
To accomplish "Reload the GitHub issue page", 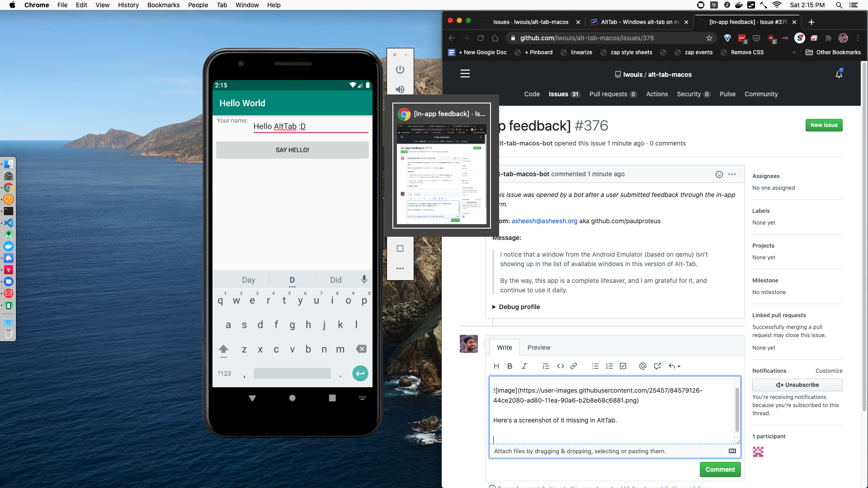I will [481, 38].
